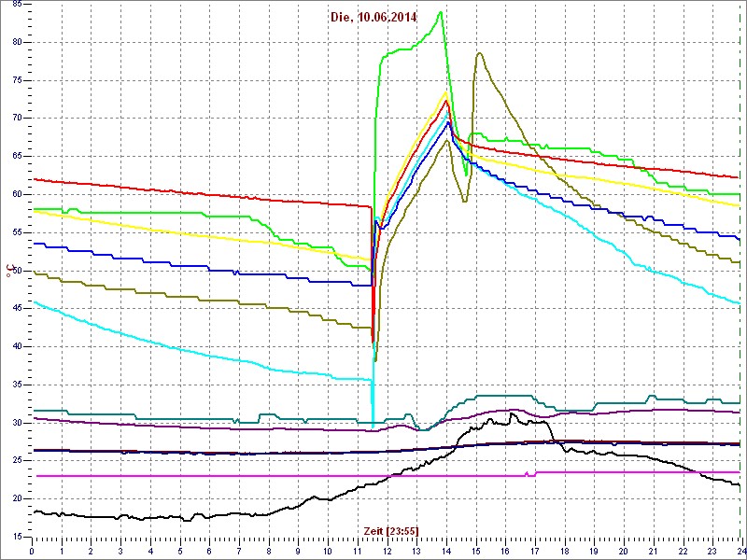747x560 pixels.
Task: Click hour 24 on the time axis
Action: coord(740,551)
